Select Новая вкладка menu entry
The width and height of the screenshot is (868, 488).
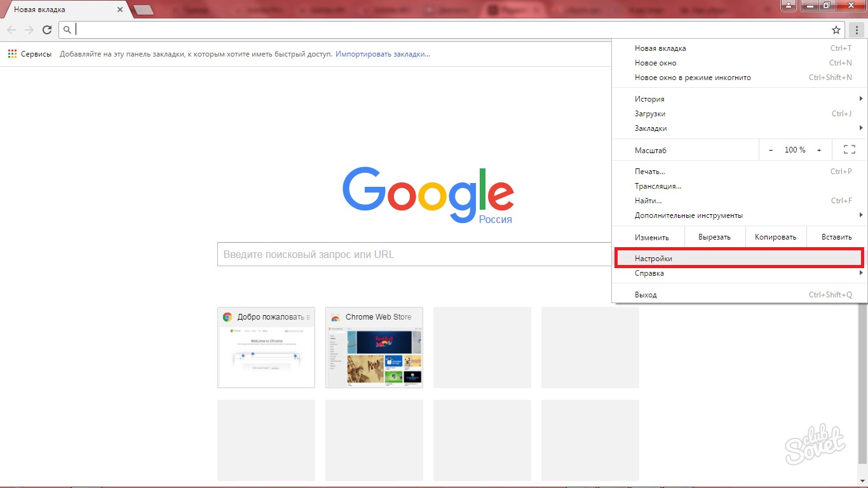pyautogui.click(x=740, y=48)
